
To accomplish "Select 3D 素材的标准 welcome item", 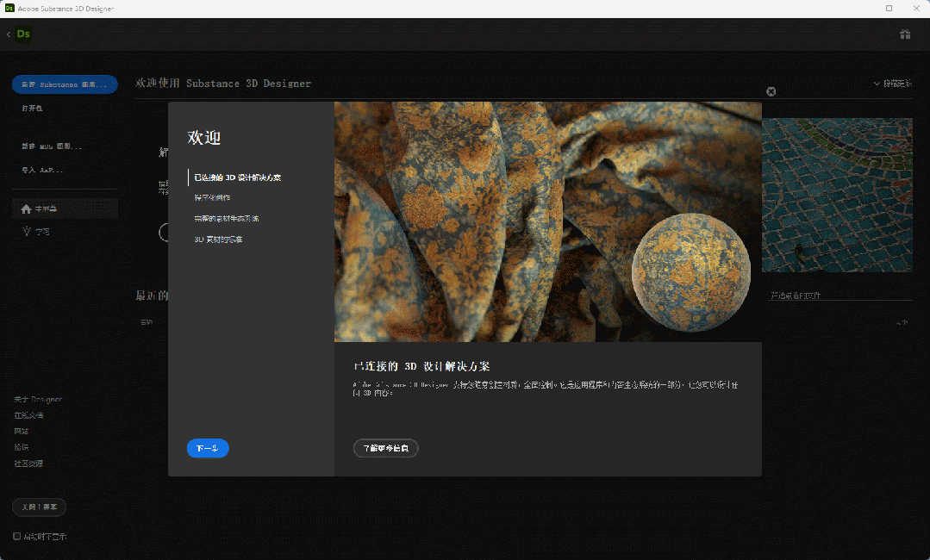I will (x=218, y=240).
